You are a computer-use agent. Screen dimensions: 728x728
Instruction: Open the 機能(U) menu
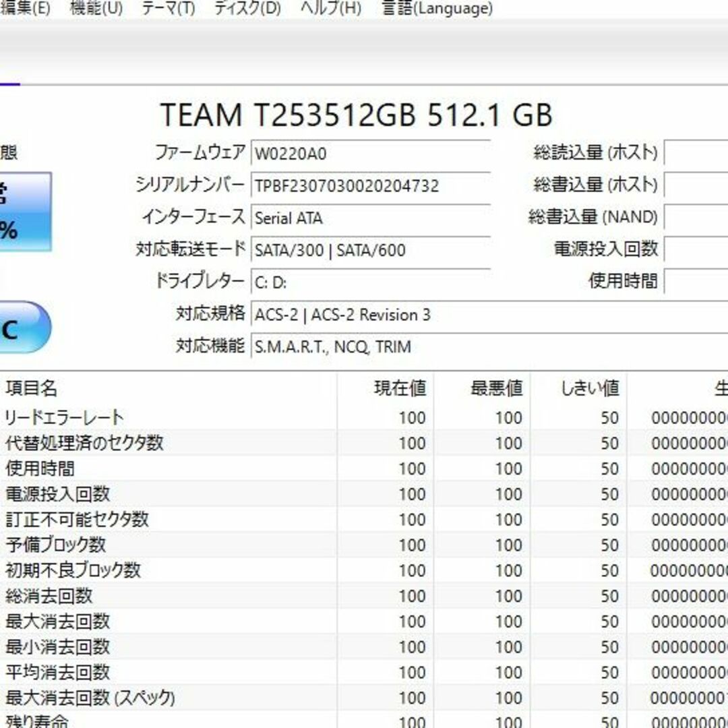click(x=96, y=8)
